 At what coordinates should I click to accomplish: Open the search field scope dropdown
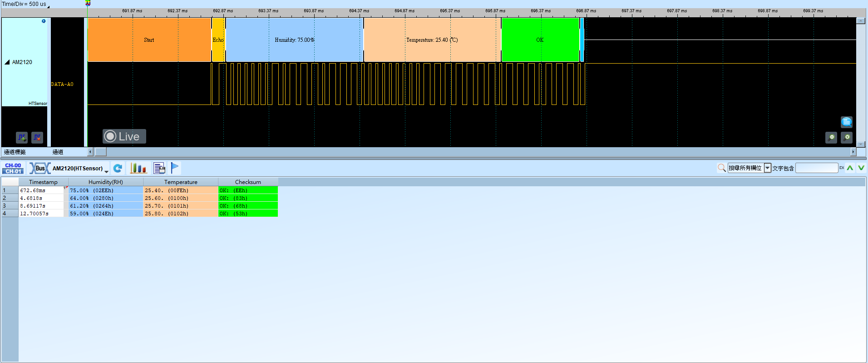click(768, 168)
